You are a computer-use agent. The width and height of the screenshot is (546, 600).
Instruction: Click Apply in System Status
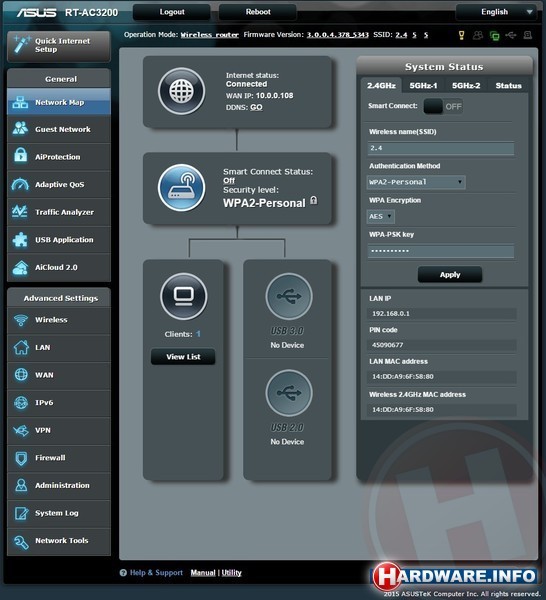click(450, 275)
